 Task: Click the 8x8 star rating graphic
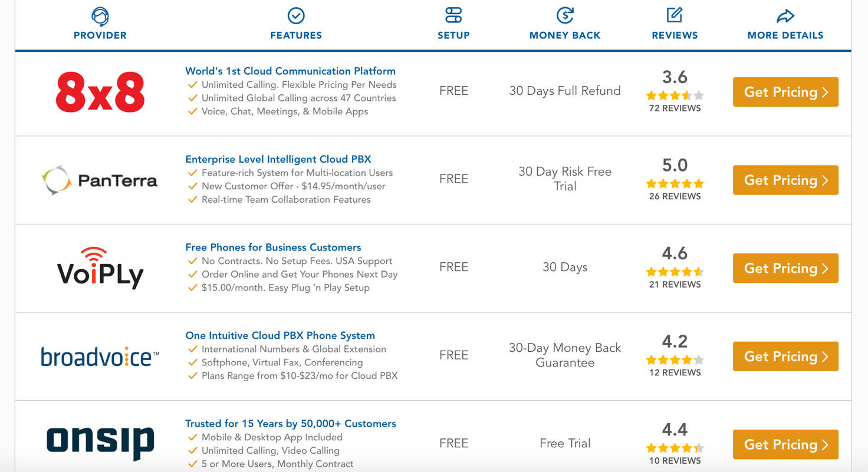pos(675,95)
